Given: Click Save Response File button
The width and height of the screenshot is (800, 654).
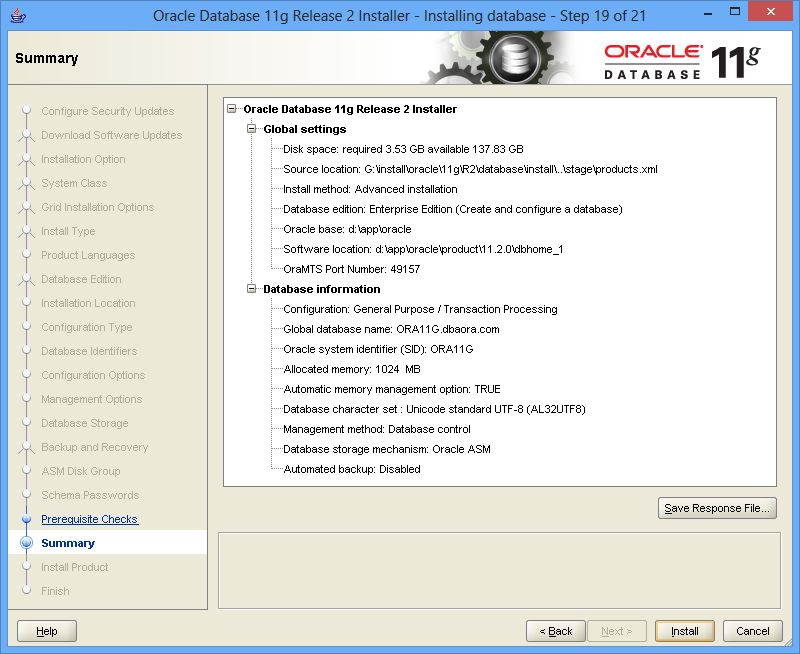Looking at the screenshot, I should (717, 508).
